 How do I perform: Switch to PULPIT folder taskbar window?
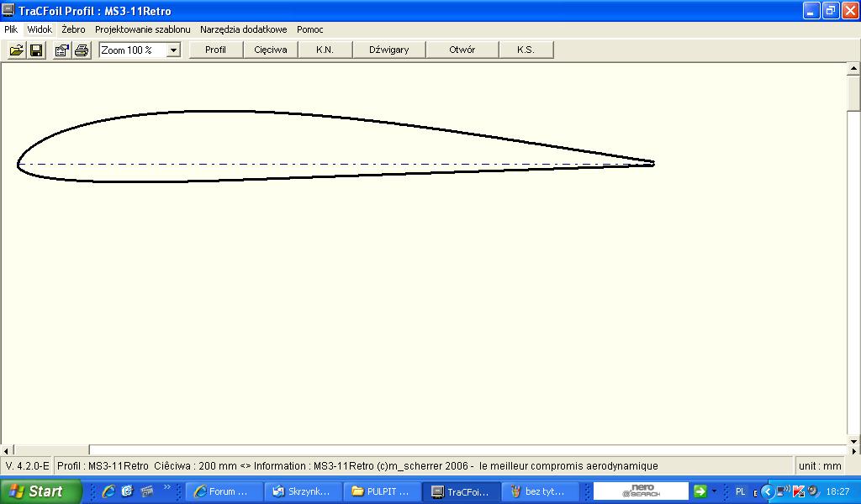(381, 491)
